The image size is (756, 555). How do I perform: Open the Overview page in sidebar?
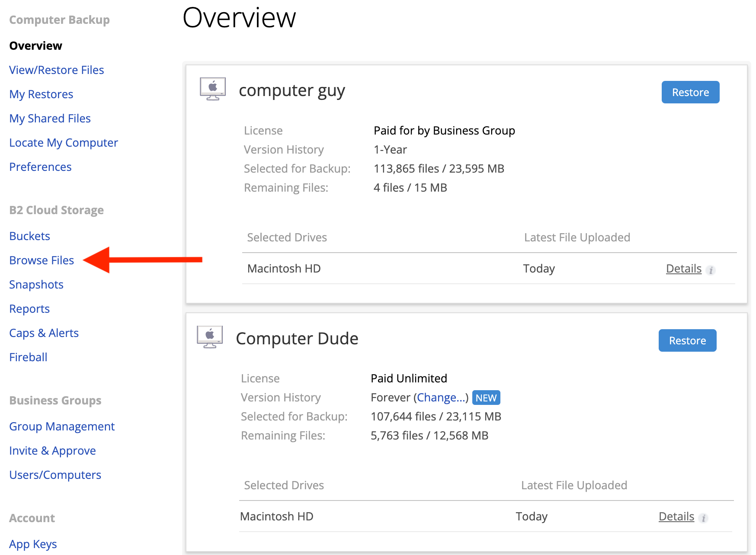point(35,46)
